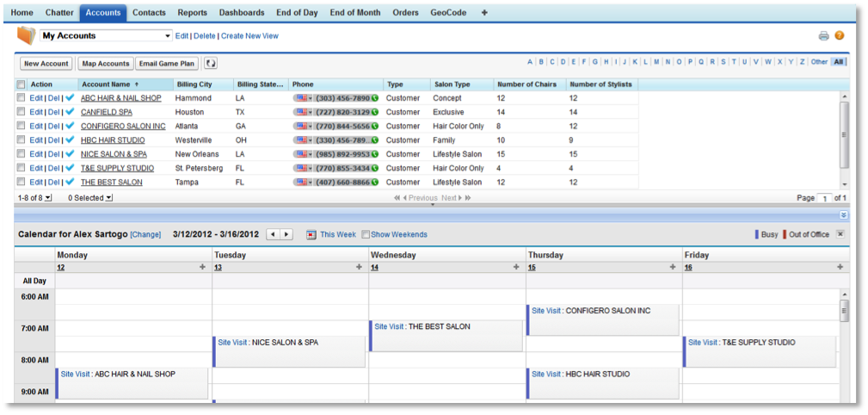Open the 0 Selected dropdown
Screen dimensions: 868x415
(108, 198)
